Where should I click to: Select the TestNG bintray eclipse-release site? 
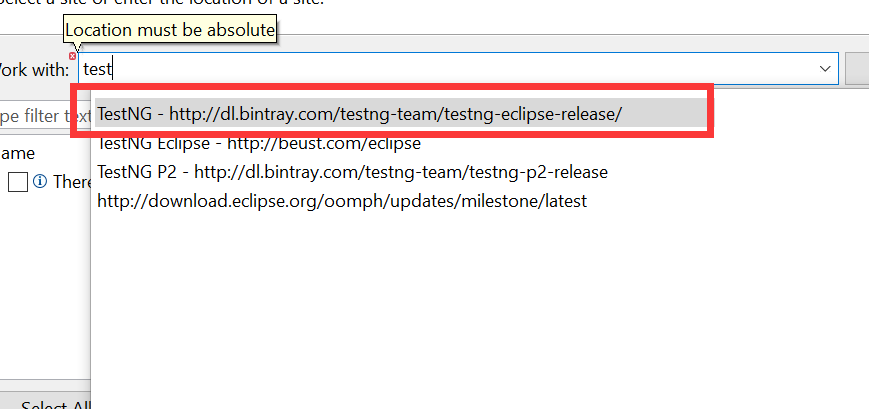point(400,114)
